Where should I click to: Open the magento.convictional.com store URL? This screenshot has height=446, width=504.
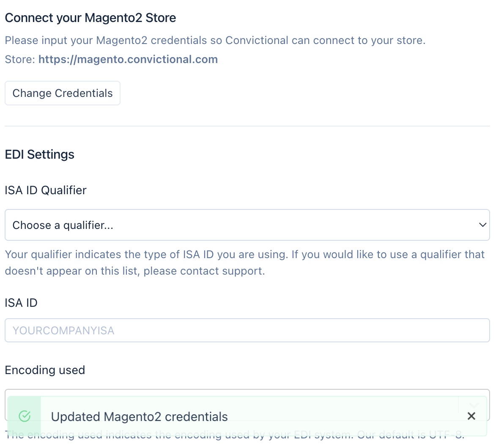pos(128,59)
